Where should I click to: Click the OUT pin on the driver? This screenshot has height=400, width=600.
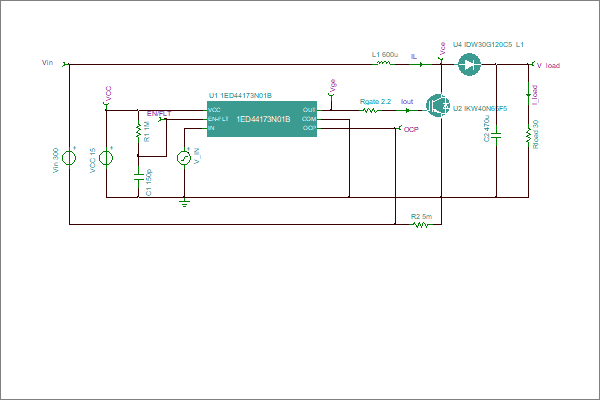(309, 110)
